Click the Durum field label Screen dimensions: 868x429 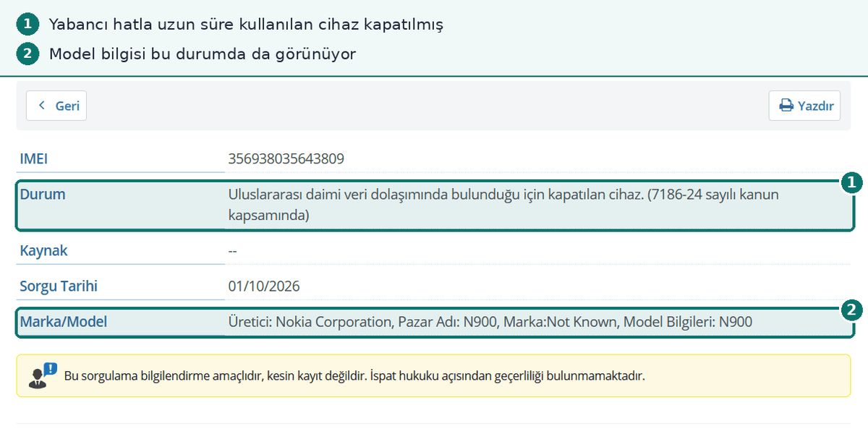[x=43, y=194]
